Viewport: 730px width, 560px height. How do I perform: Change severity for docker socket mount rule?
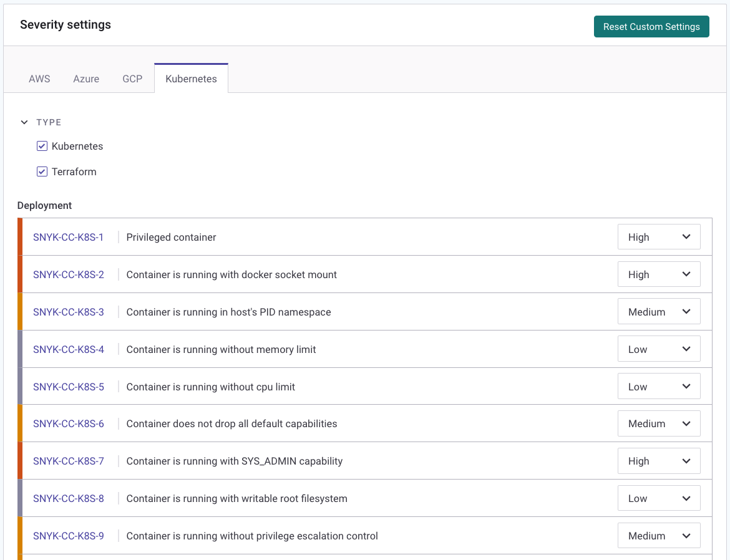point(659,274)
